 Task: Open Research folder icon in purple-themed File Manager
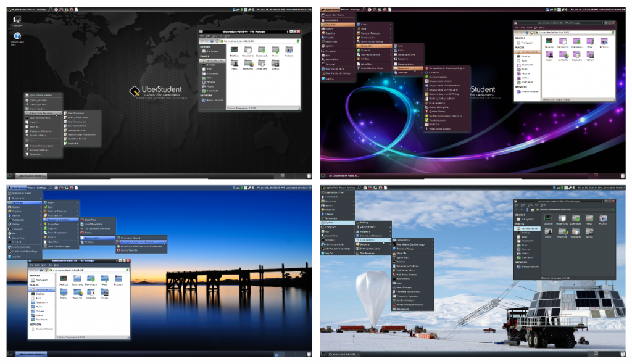tap(562, 56)
